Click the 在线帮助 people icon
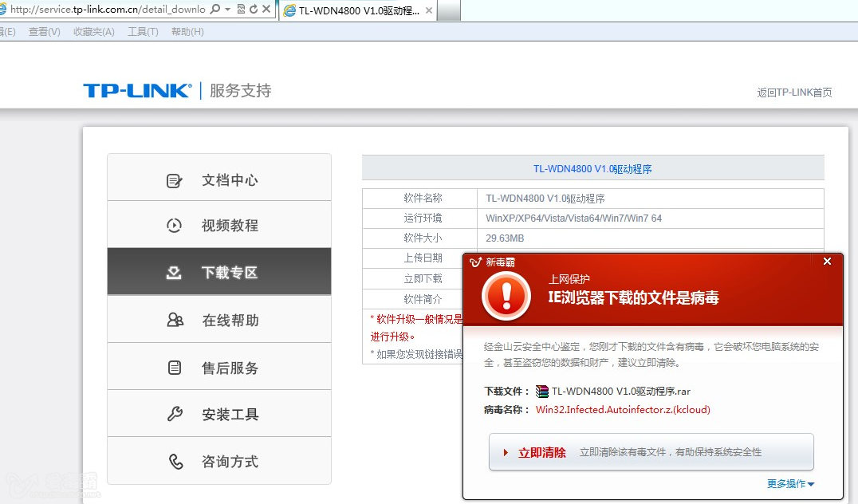Screen dimensions: 858x504 pyautogui.click(x=175, y=320)
